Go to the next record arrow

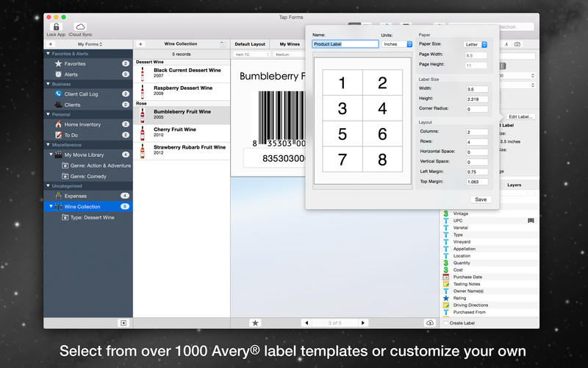(x=362, y=322)
